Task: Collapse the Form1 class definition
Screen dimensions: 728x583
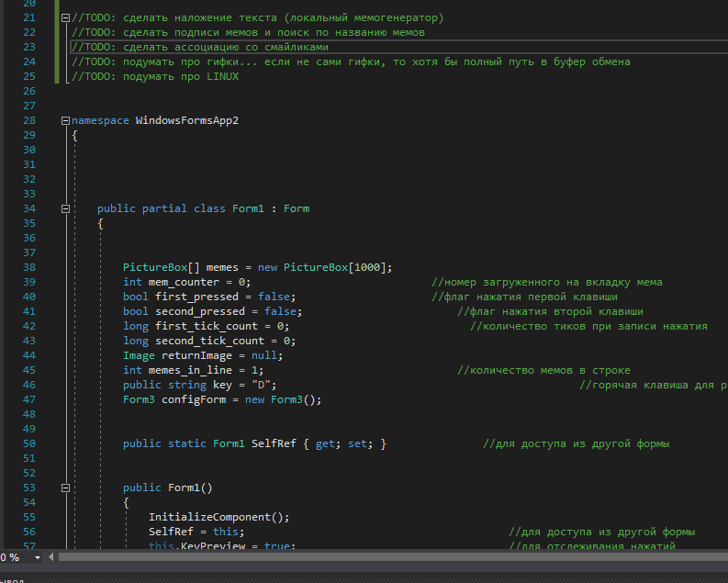Action: [64, 209]
